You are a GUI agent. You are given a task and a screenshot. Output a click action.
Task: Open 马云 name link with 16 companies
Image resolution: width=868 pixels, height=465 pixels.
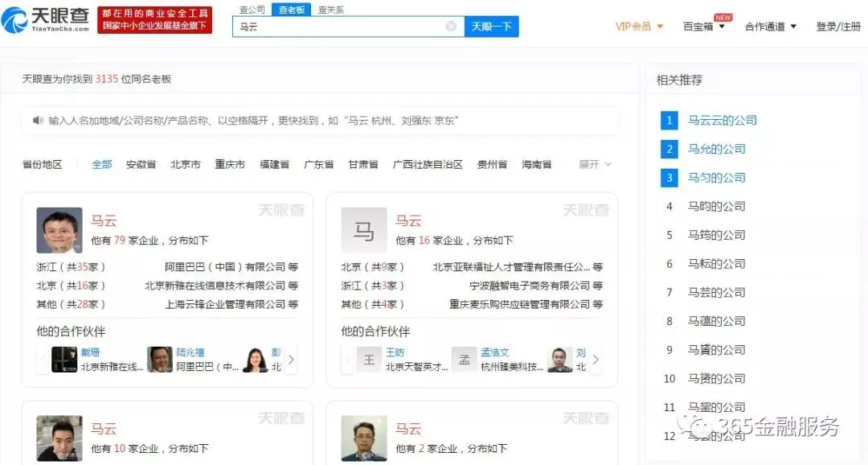pyautogui.click(x=408, y=220)
